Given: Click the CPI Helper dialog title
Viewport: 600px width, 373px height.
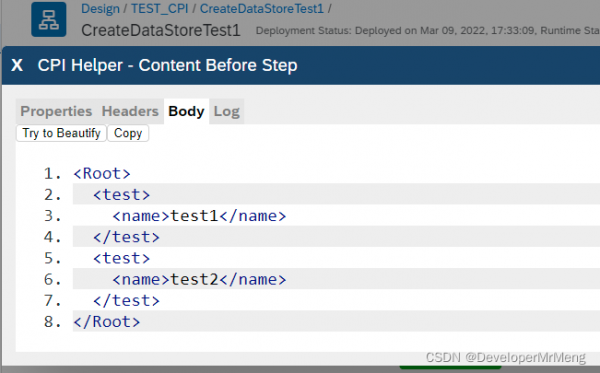Looking at the screenshot, I should coord(167,65).
